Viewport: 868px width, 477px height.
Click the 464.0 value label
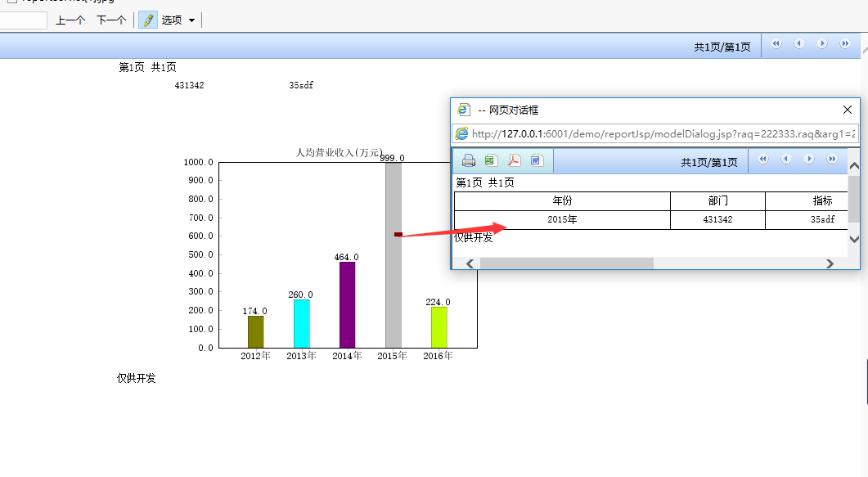click(x=347, y=257)
